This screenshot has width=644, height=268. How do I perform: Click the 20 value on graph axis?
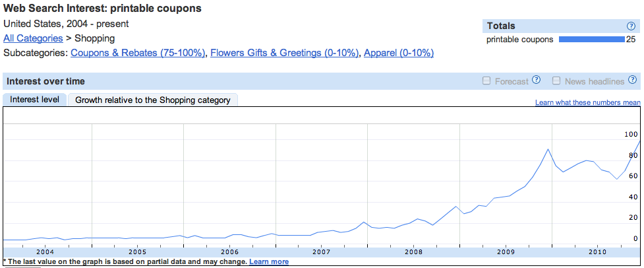633,218
